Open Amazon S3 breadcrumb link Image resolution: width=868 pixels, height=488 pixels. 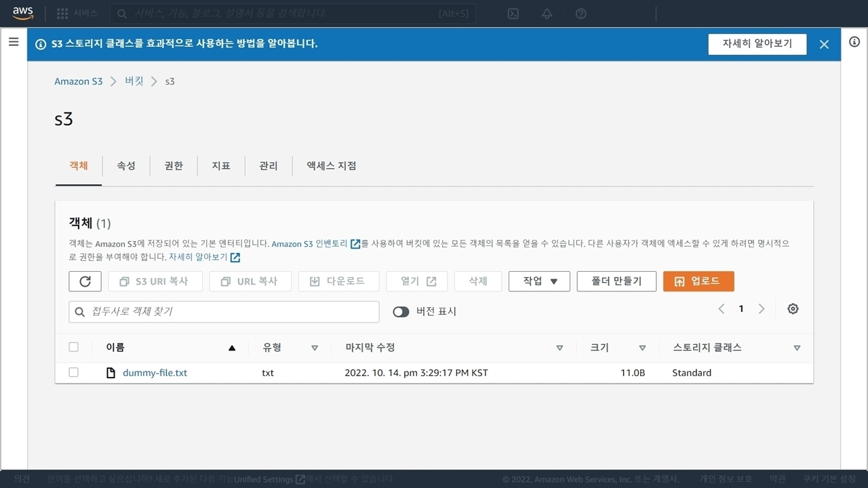(x=78, y=81)
